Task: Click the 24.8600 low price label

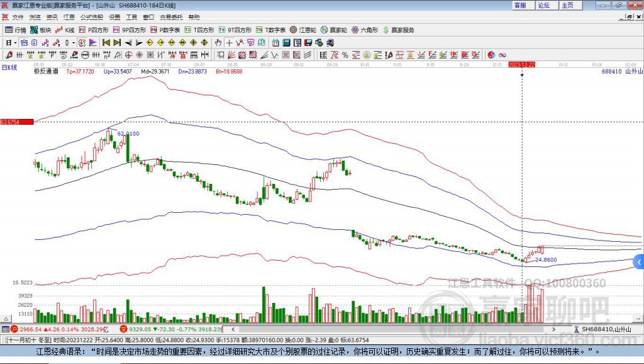Action: 546,260
